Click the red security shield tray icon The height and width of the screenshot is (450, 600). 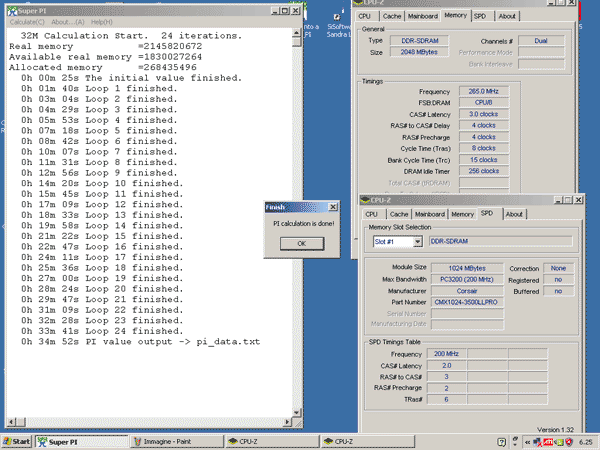pos(569,442)
